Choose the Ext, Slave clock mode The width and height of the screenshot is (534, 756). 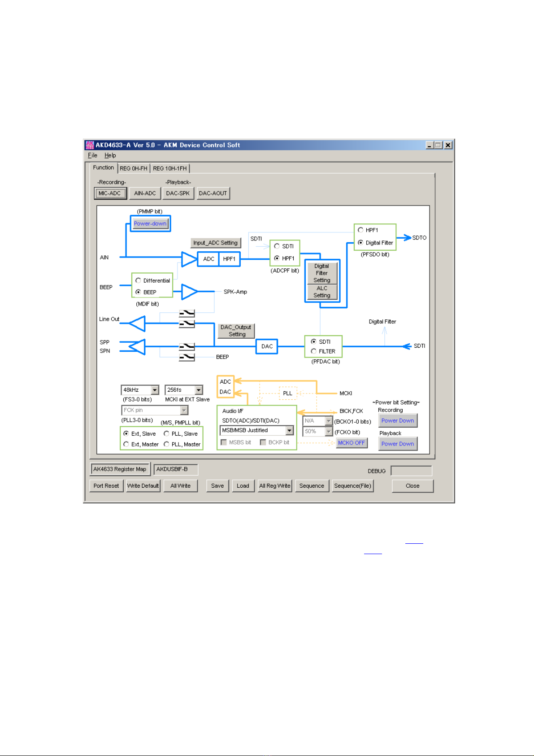click(126, 434)
